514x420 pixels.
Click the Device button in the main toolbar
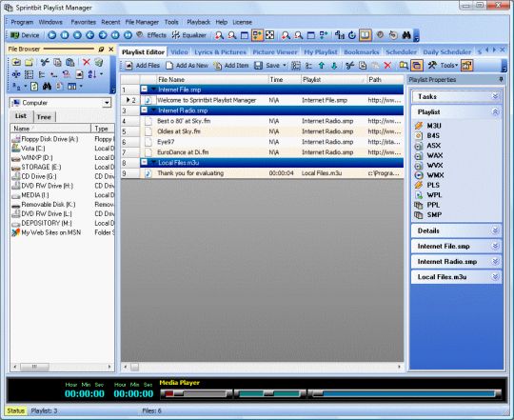tap(25, 35)
